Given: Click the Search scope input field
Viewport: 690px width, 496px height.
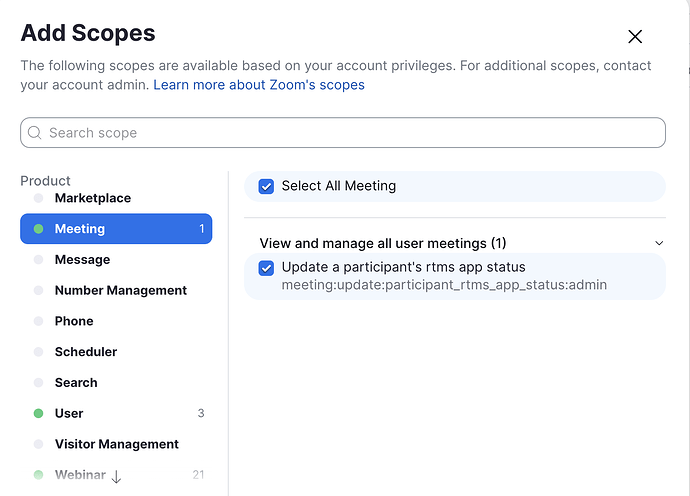Looking at the screenshot, I should [350, 133].
